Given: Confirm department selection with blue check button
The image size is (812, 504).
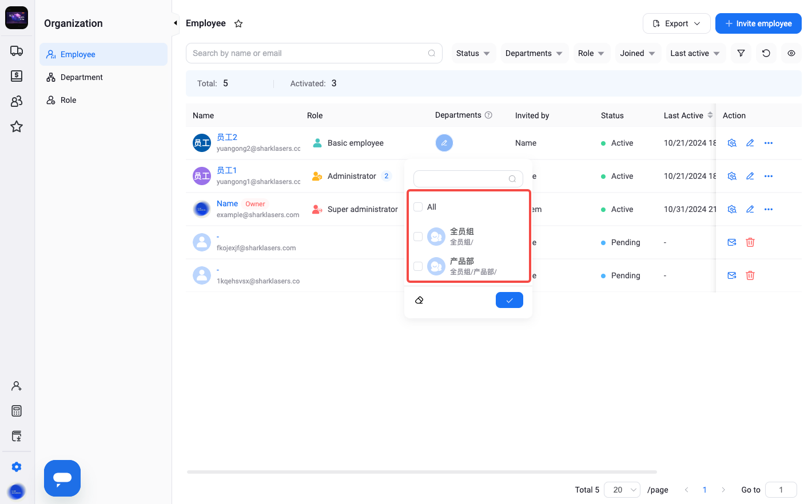Looking at the screenshot, I should pos(510,300).
